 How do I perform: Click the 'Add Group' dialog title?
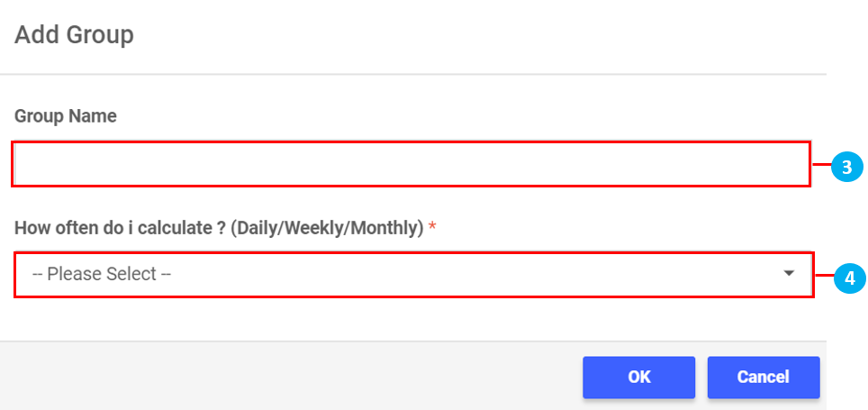click(74, 35)
